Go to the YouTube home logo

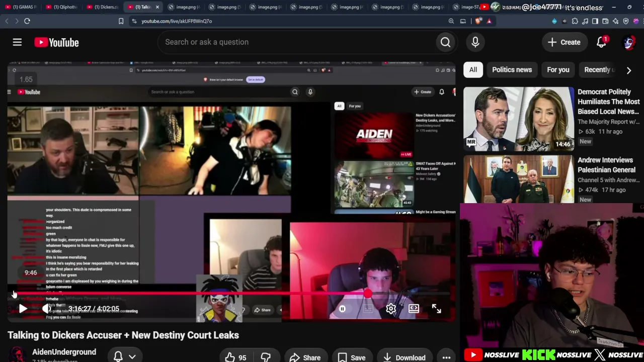[x=56, y=42]
